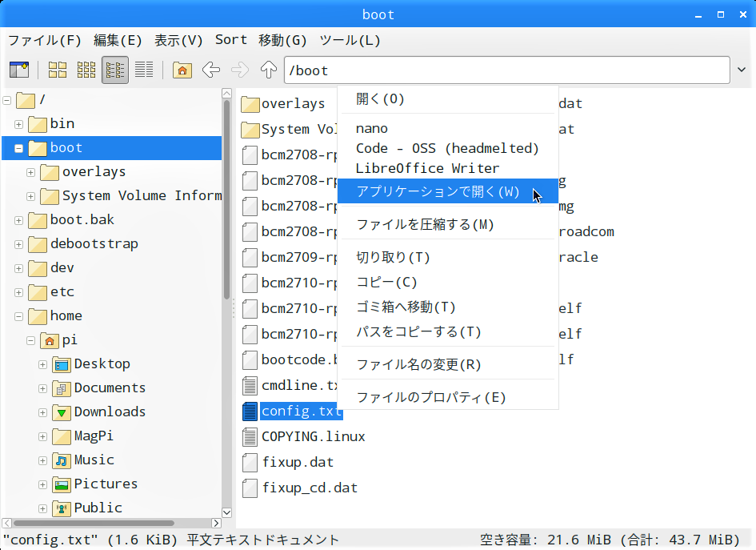756x550 pixels.
Task: Open the 移動(G) menu
Action: click(282, 40)
